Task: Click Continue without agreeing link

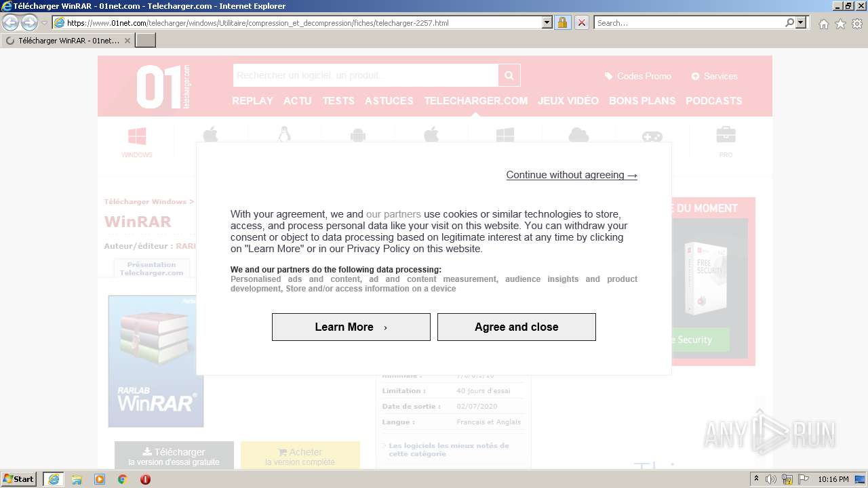Action: [x=572, y=175]
